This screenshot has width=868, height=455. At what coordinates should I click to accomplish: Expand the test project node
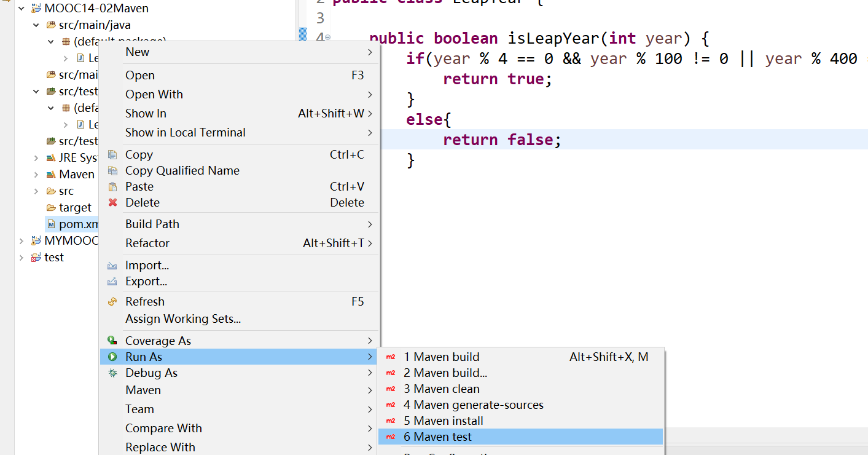(22, 258)
